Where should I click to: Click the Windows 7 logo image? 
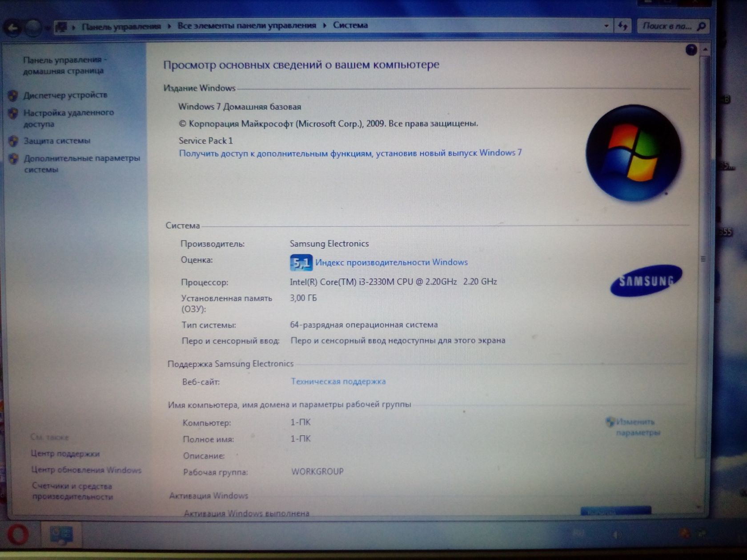(633, 152)
